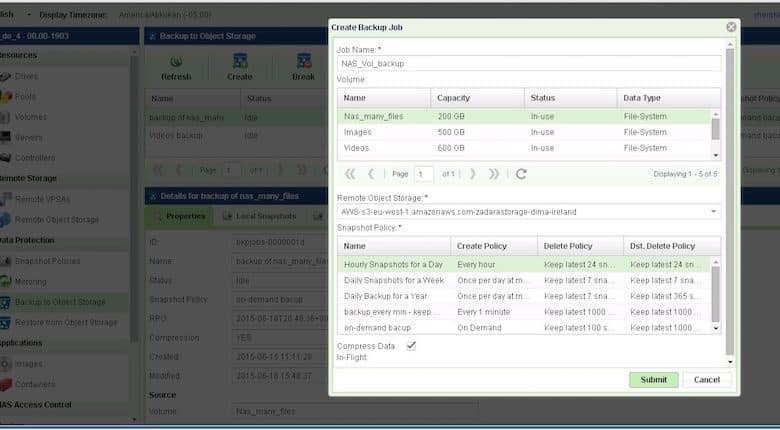The height and width of the screenshot is (430, 780).
Task: Open Pools in the sidebar
Action: 25,97
